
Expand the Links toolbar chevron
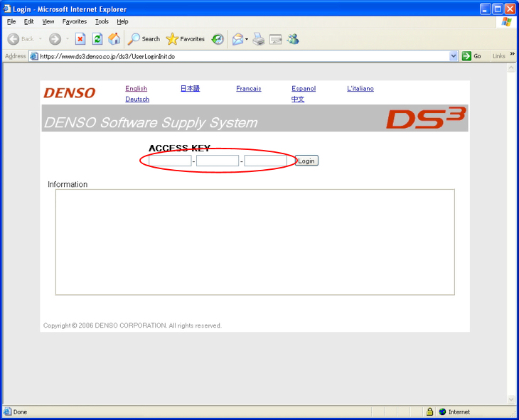[513, 53]
